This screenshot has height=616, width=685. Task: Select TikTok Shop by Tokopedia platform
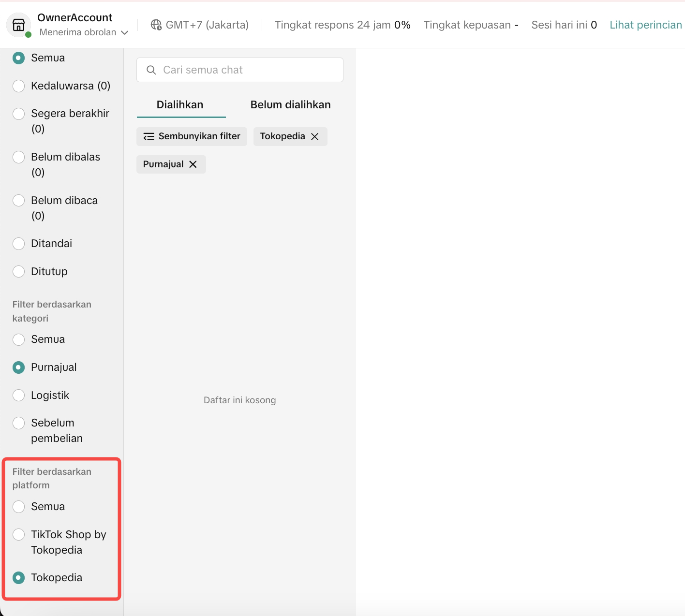[19, 535]
